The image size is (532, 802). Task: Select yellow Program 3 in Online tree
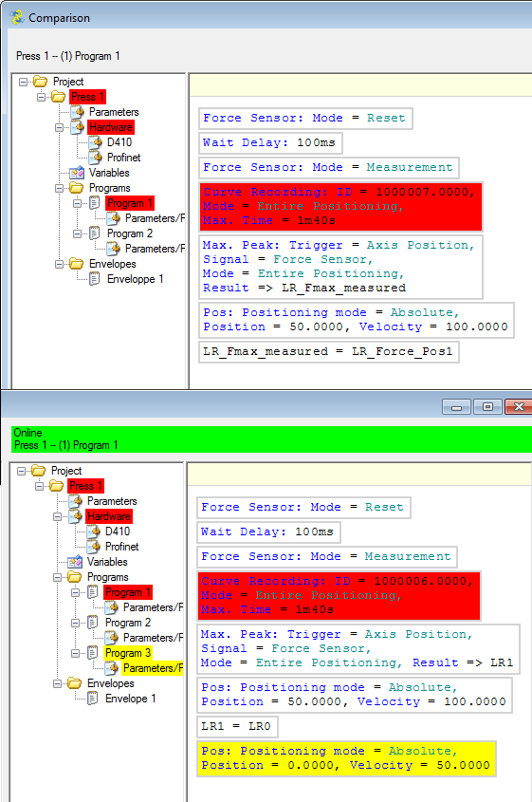point(128,653)
